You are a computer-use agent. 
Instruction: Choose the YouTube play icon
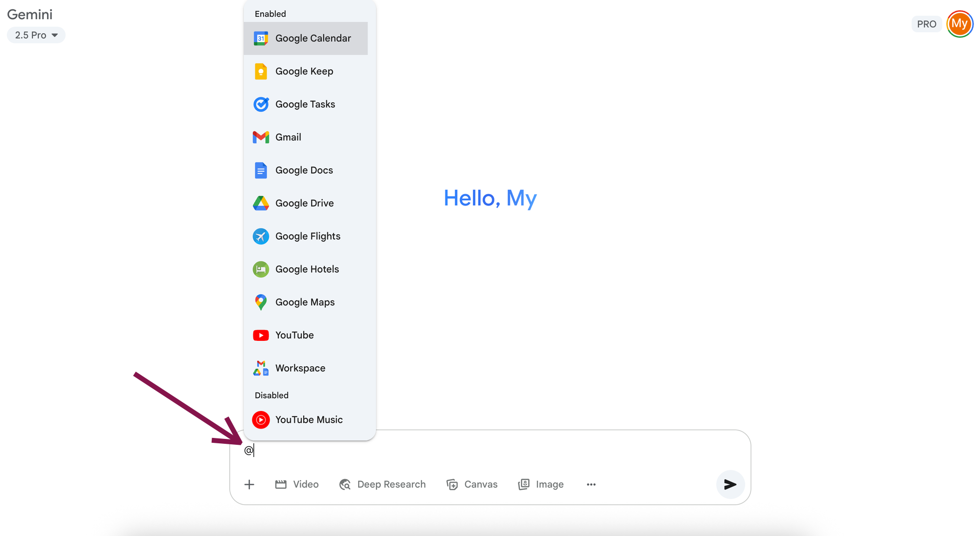[x=261, y=335]
